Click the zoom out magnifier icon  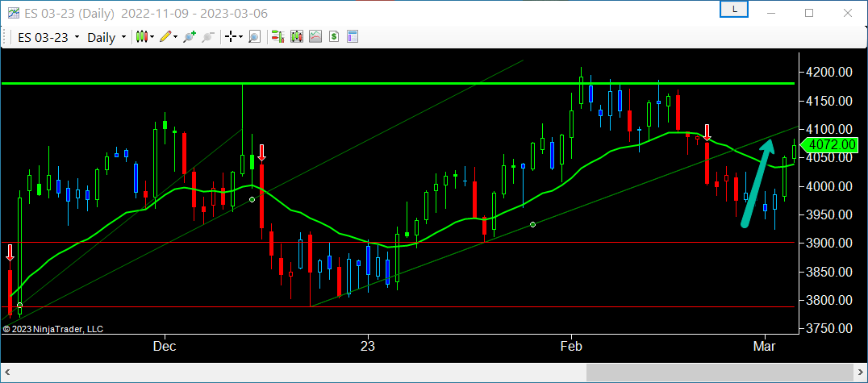[207, 37]
